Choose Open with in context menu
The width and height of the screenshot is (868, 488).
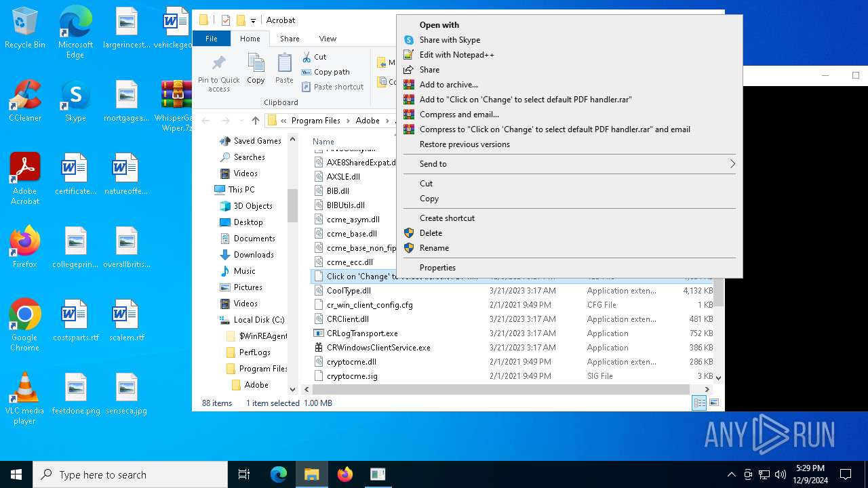point(570,25)
